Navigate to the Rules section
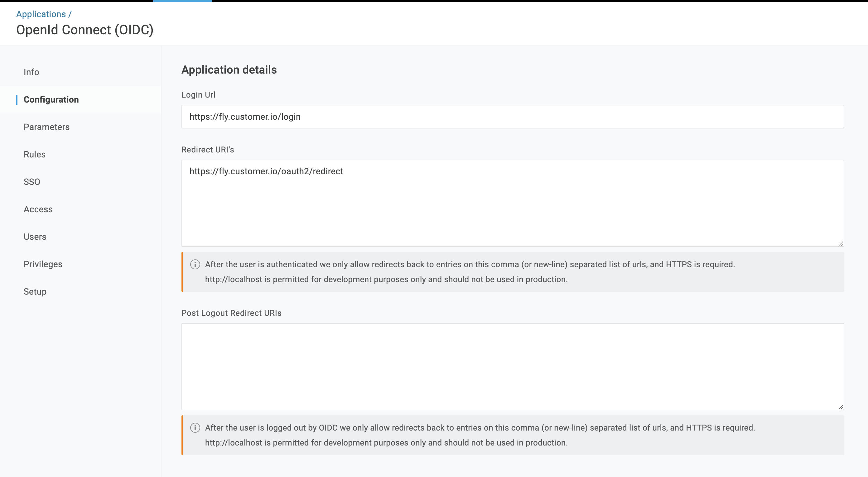 click(34, 154)
